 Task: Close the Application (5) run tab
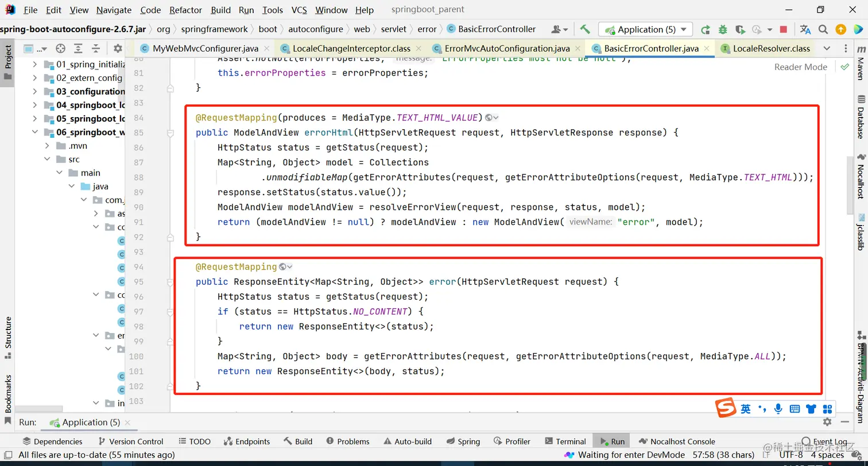pyautogui.click(x=127, y=423)
